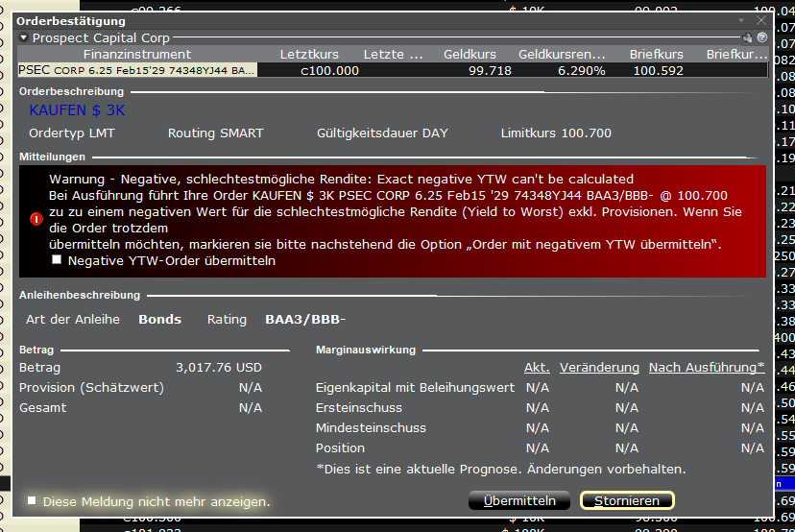Click the Übermitteln button
Viewport: 795px width, 532px height.
(519, 500)
